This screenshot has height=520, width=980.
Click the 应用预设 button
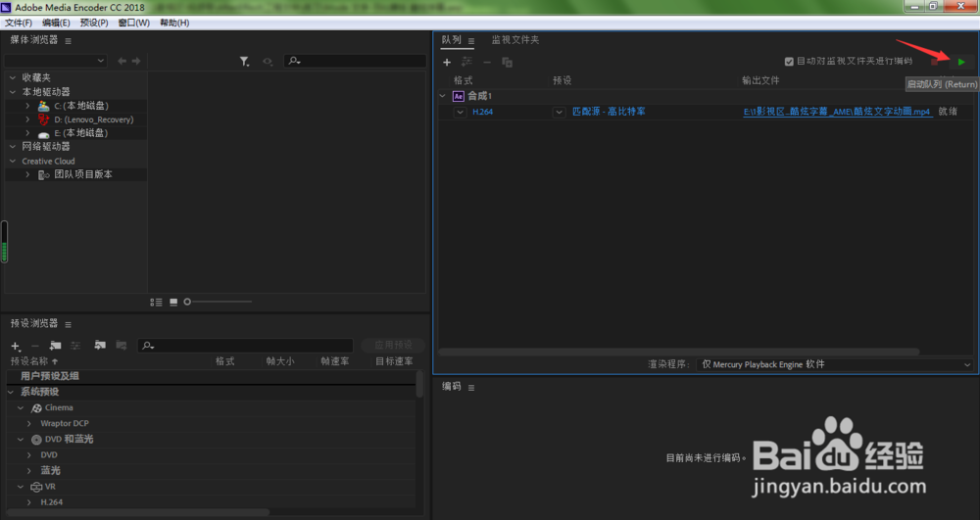pyautogui.click(x=393, y=346)
